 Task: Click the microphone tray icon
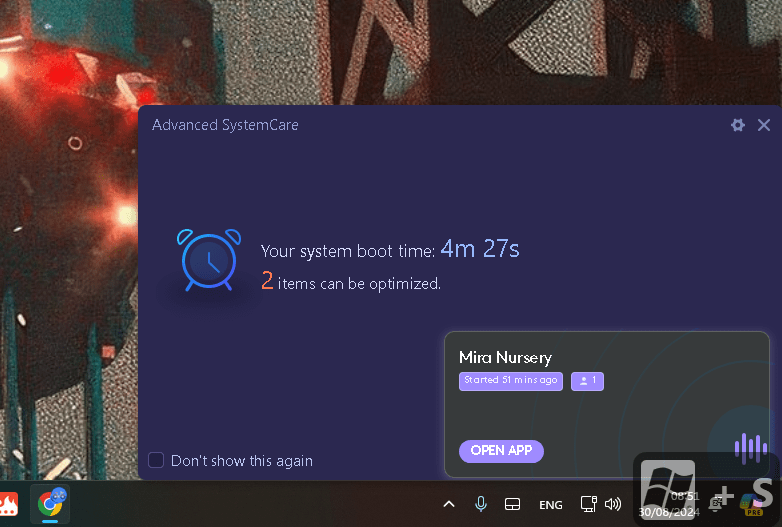[x=481, y=505]
